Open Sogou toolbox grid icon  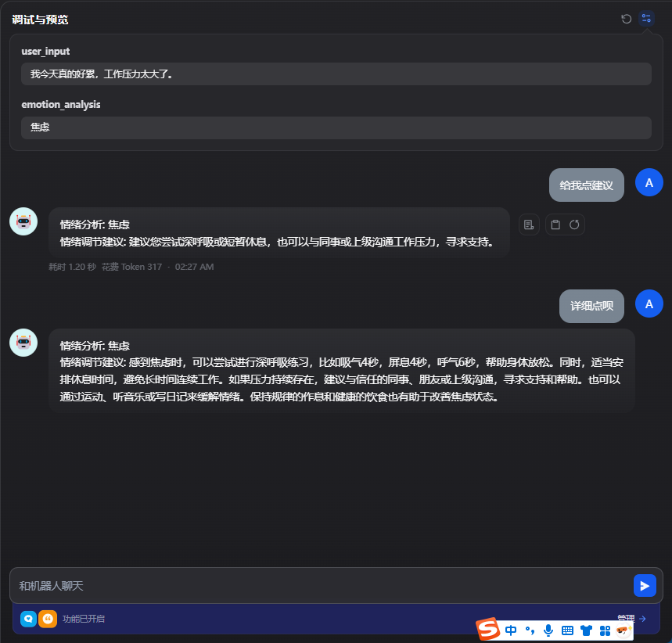(605, 630)
